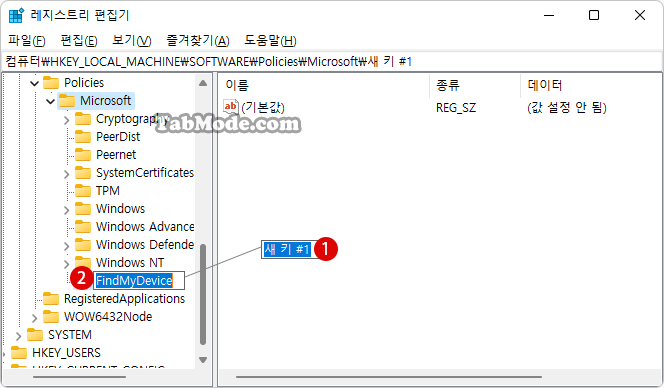This screenshot has height=388, width=664.
Task: Open the 파일(F) menu
Action: click(x=27, y=41)
